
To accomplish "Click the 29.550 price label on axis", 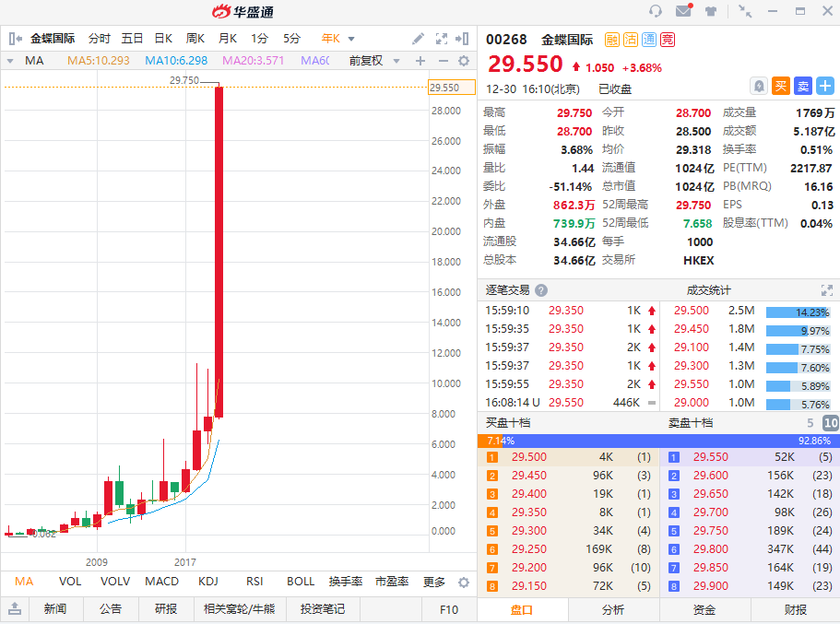I will 452,88.
